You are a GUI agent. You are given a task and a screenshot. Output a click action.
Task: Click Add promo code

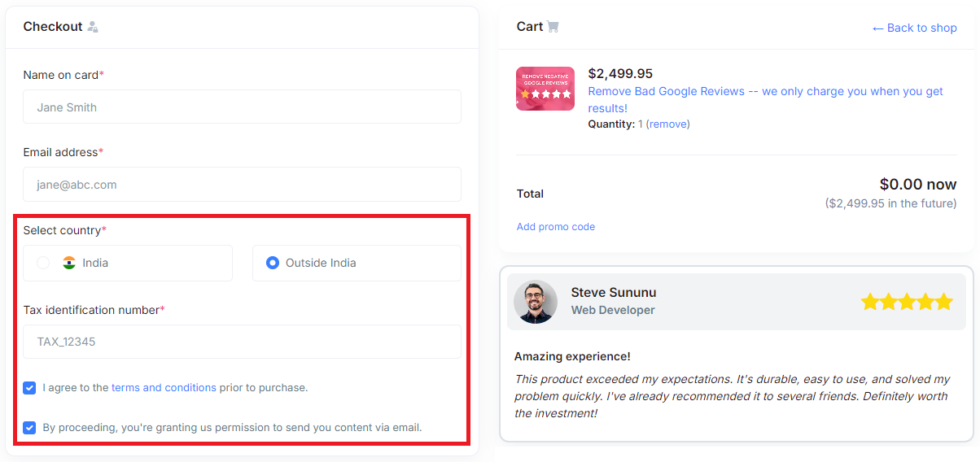pyautogui.click(x=556, y=227)
